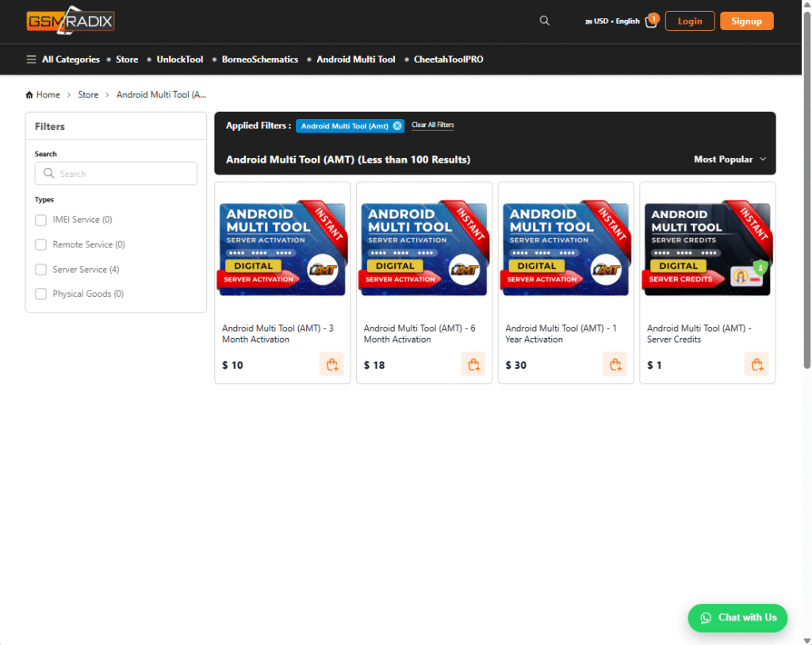This screenshot has width=812, height=645.
Task: Go to UnlockTool in the navigation bar
Action: point(180,60)
